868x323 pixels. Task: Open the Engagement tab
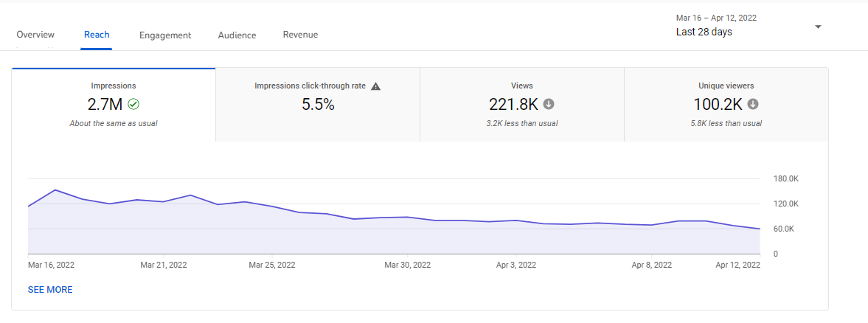165,35
